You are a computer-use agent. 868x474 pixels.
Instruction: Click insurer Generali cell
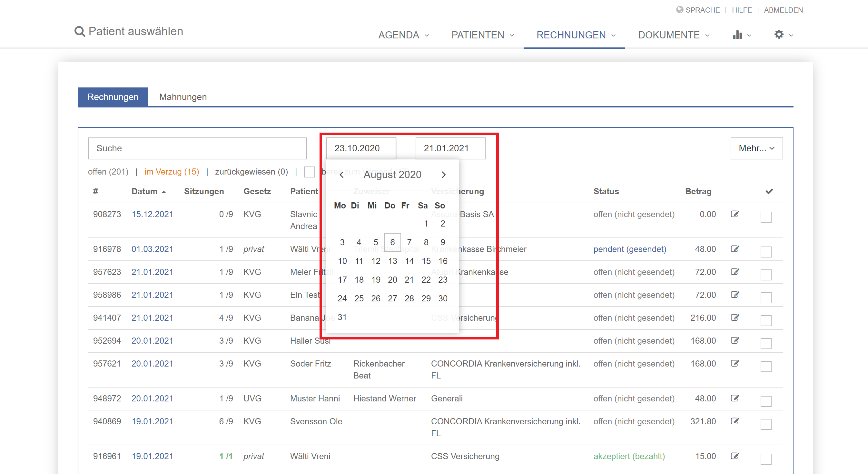coord(447,398)
